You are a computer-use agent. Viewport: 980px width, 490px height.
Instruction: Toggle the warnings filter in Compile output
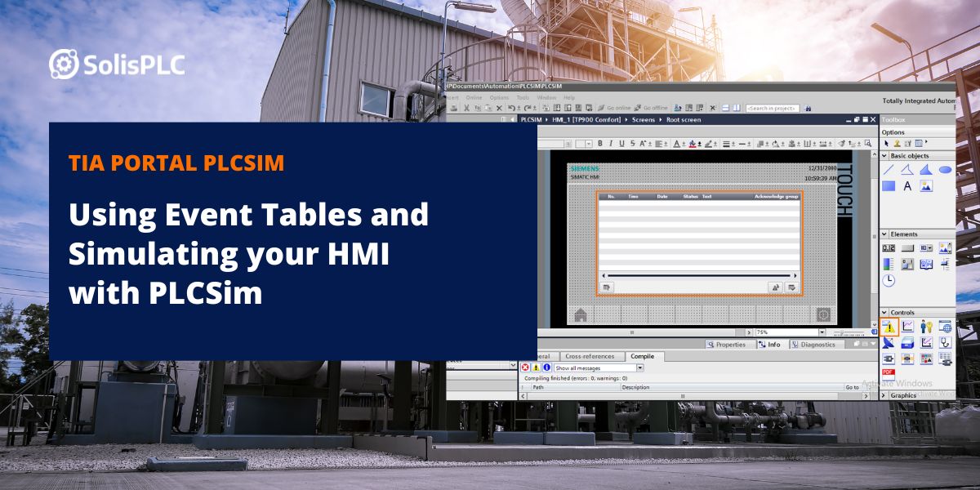[535, 367]
